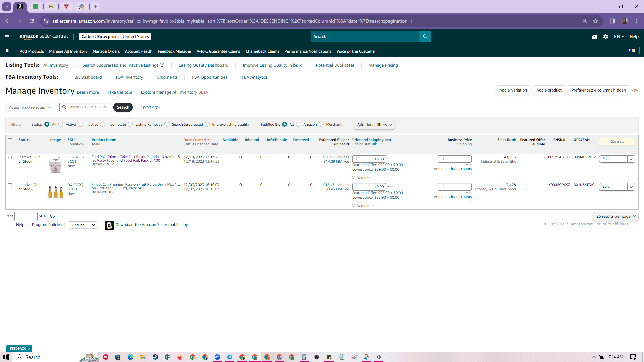Open a new browser tab with plus icon

pyautogui.click(x=95, y=7)
